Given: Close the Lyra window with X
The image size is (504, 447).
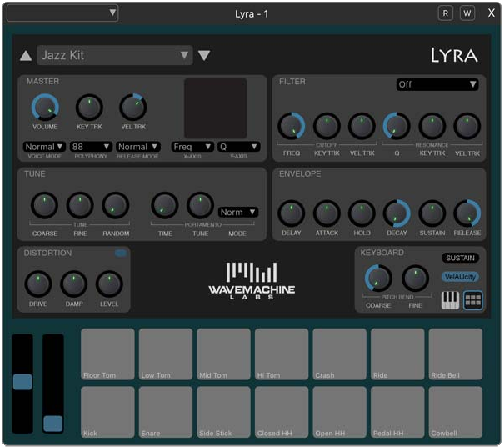Looking at the screenshot, I should [492, 13].
